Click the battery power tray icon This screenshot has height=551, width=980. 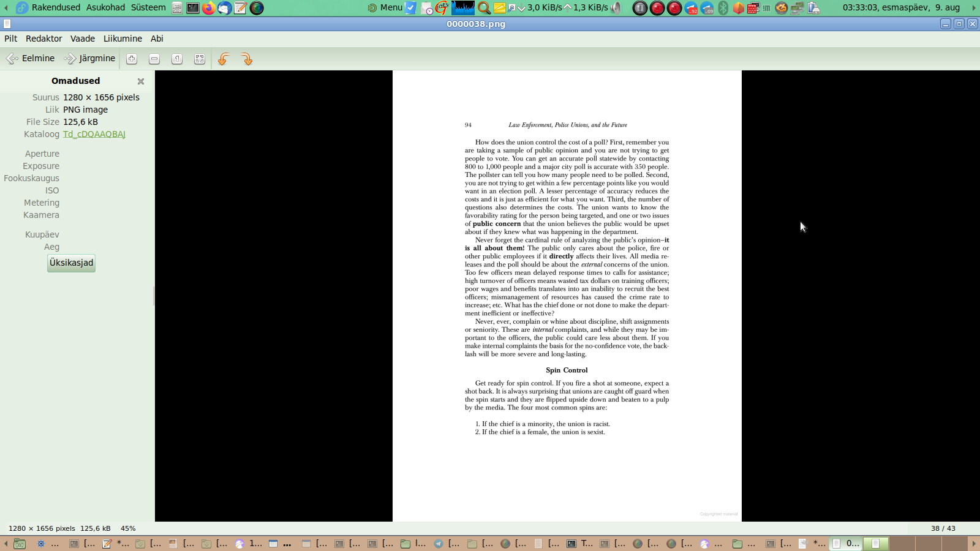click(813, 8)
